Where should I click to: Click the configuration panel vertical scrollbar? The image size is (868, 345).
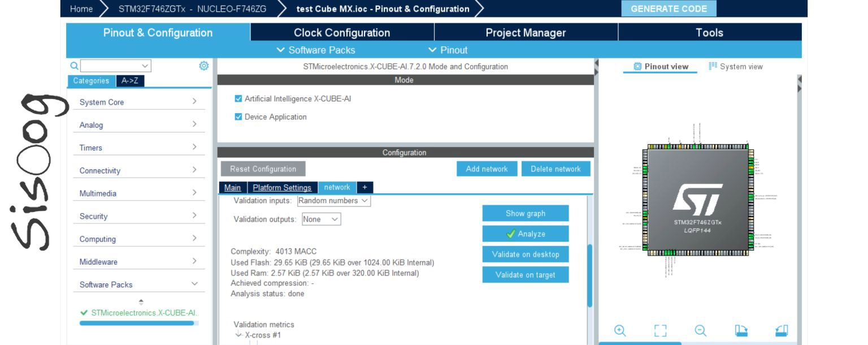coord(590,275)
